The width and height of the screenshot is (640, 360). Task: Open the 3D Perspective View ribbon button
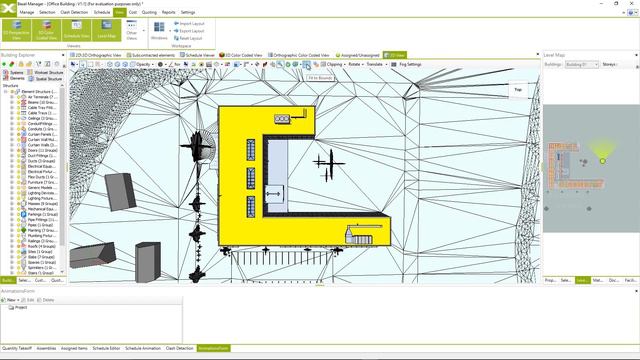click(16, 30)
